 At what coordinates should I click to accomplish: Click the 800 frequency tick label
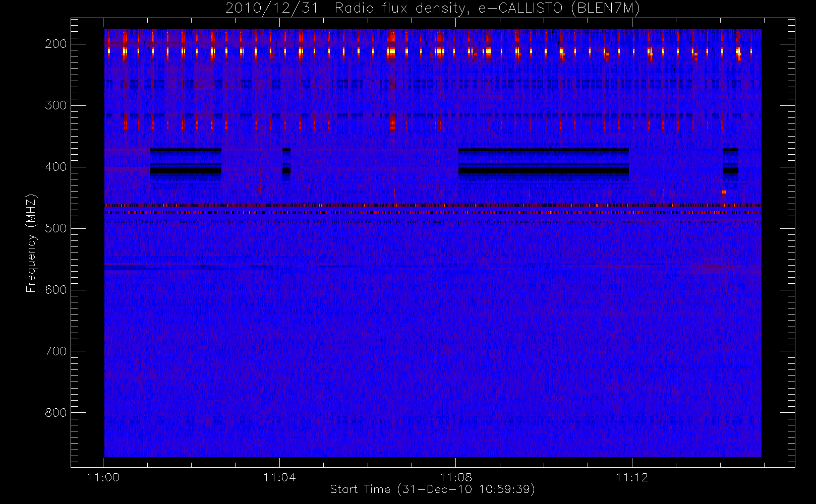click(x=56, y=413)
